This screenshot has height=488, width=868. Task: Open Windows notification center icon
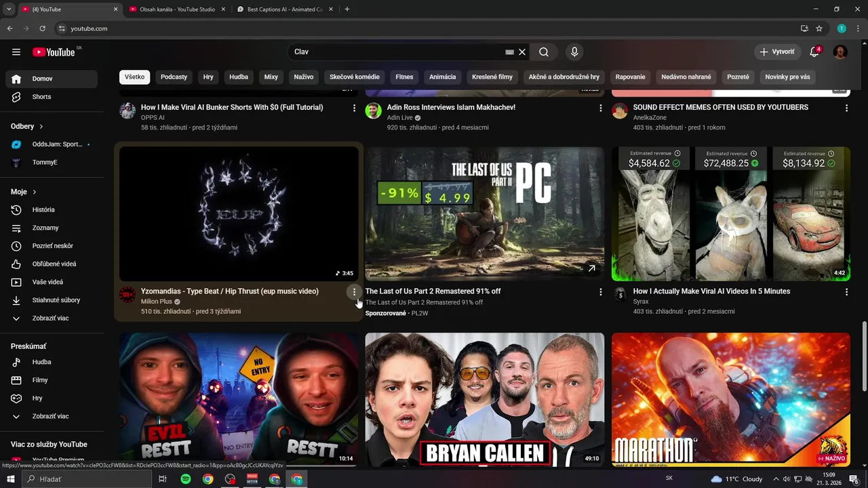[854, 479]
